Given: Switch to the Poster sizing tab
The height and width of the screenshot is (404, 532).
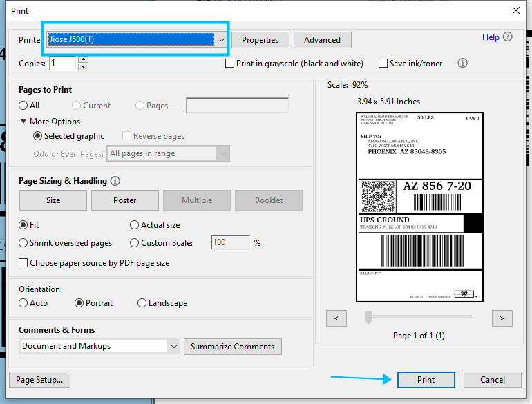Looking at the screenshot, I should point(125,200).
